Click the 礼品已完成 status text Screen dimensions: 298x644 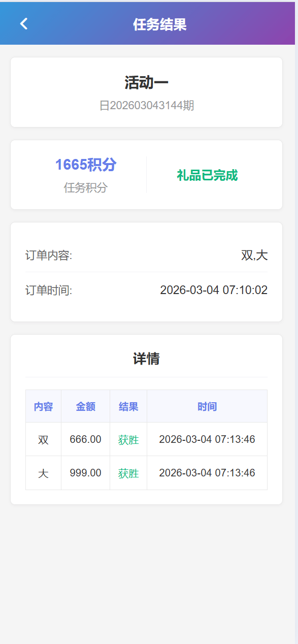[x=207, y=176]
